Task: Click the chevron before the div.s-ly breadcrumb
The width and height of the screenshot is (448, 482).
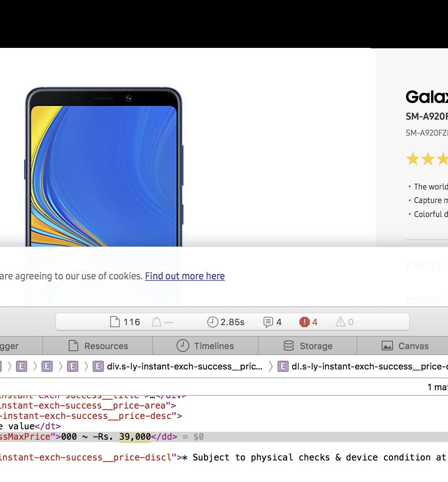Action: [x=86, y=366]
